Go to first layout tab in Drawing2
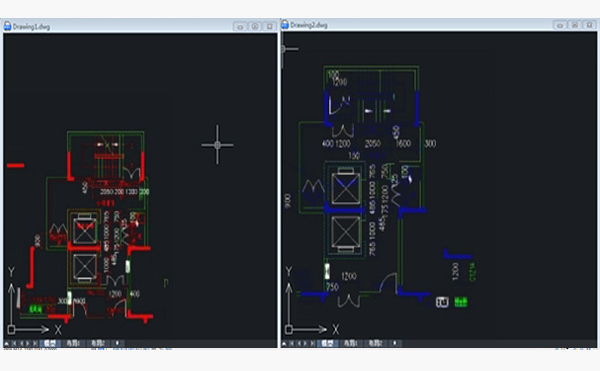The image size is (600, 371). click(292, 343)
